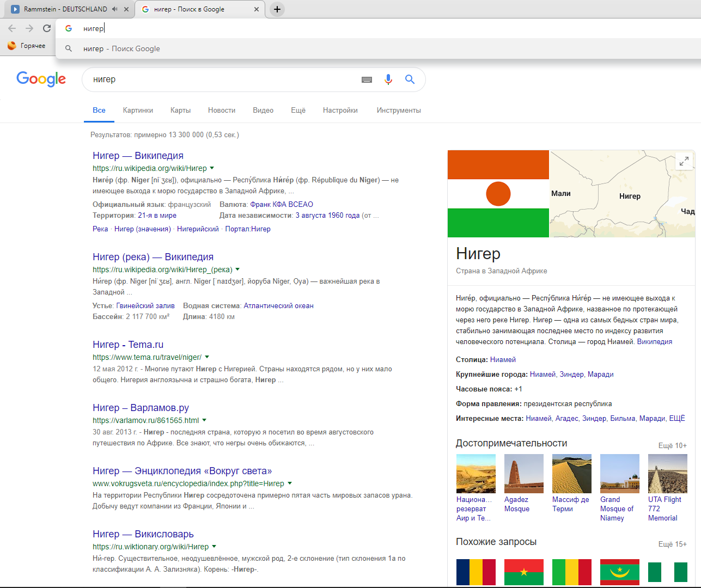
Task: Open Настройки search settings
Action: point(340,110)
